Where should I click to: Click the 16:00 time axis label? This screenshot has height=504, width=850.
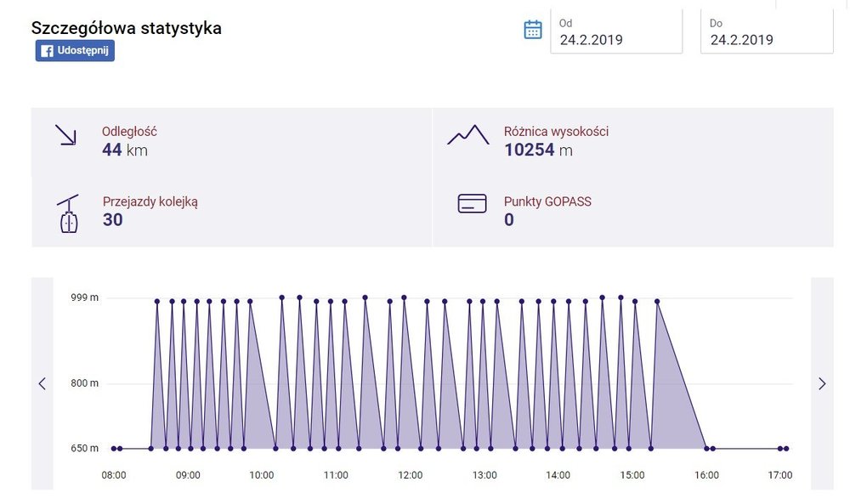[707, 475]
